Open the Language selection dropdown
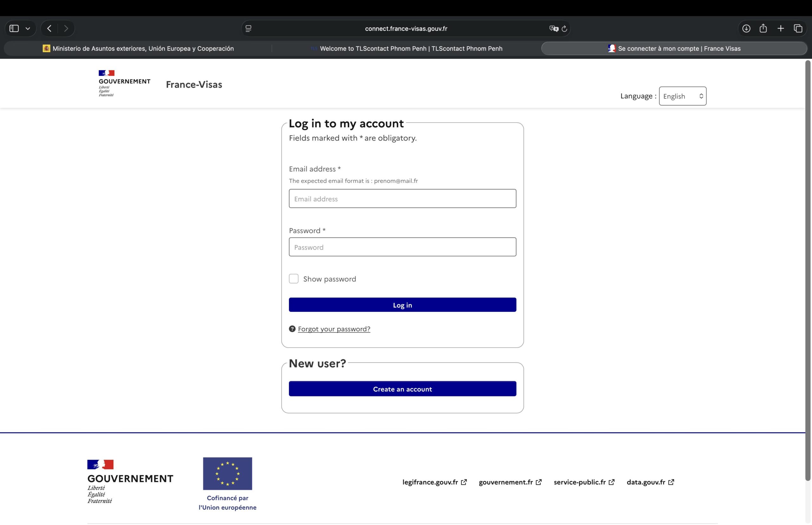 click(x=682, y=96)
